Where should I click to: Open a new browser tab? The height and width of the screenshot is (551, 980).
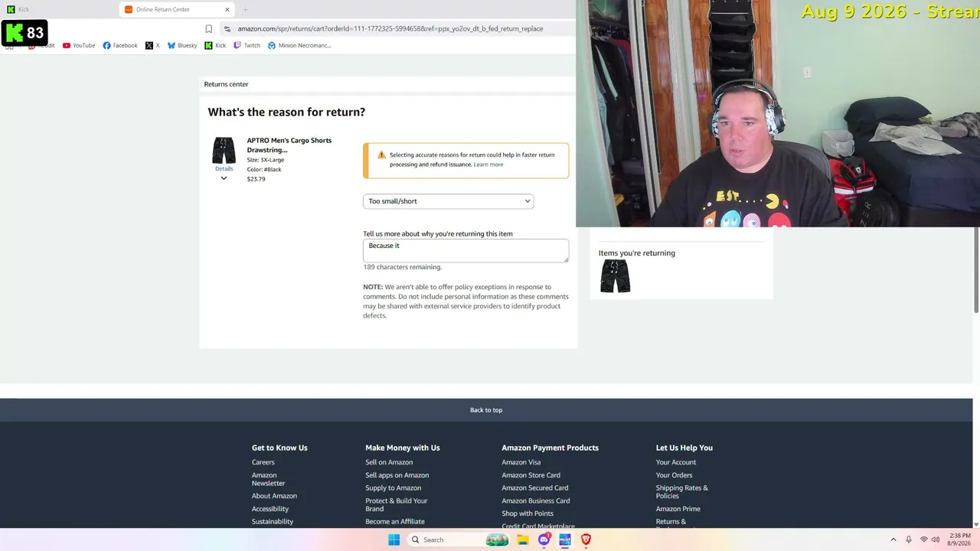click(x=245, y=9)
